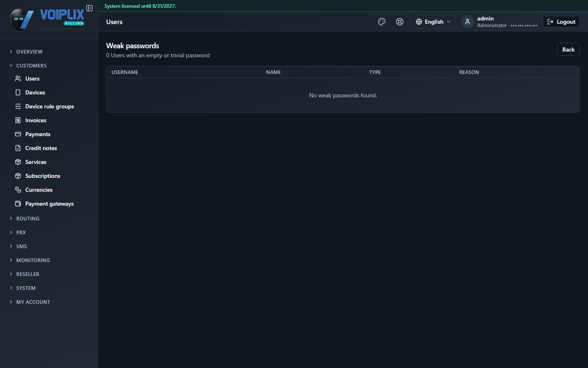The image size is (588, 368).
Task: Open the support lifebuoy icon
Action: (x=400, y=22)
